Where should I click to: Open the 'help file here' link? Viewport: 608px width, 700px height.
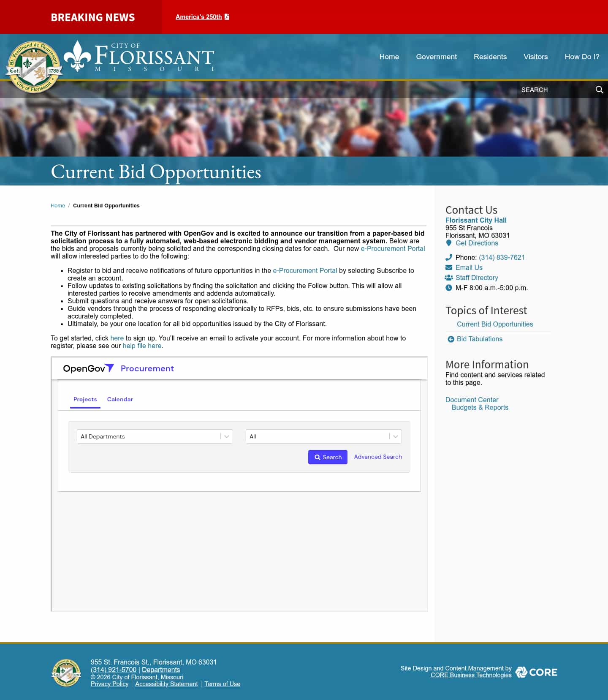click(142, 346)
